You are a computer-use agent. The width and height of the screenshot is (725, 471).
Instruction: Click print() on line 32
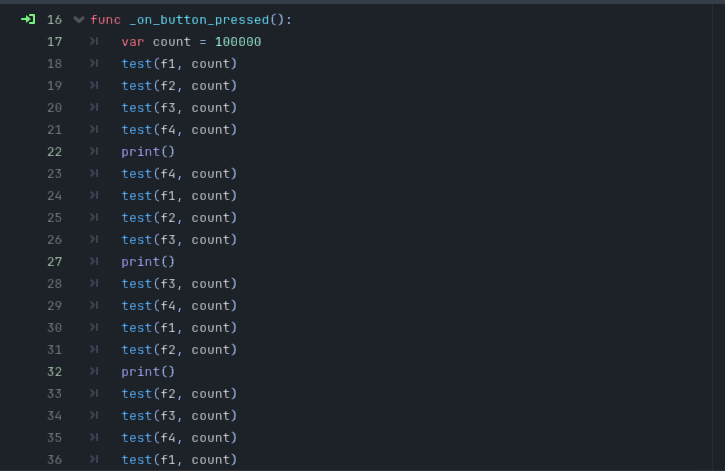(x=148, y=372)
